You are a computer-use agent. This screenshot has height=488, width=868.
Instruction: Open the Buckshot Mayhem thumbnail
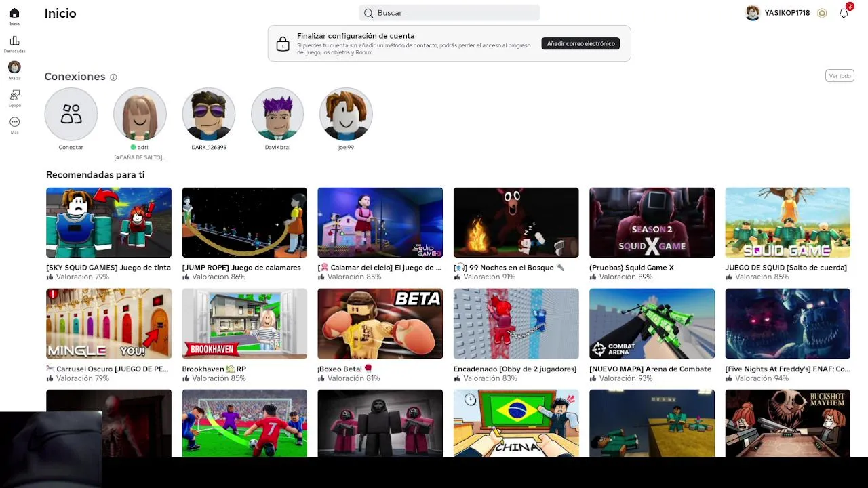tap(787, 423)
